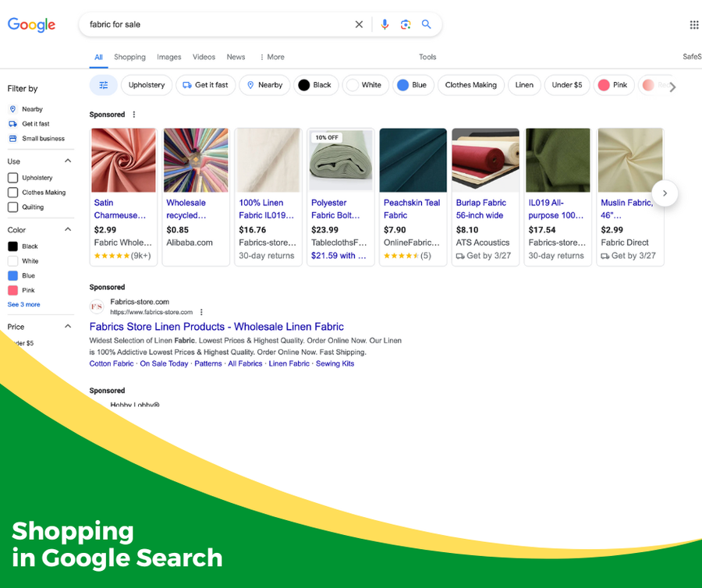Click the magnifying glass search icon
Image resolution: width=702 pixels, height=588 pixels.
pos(427,24)
